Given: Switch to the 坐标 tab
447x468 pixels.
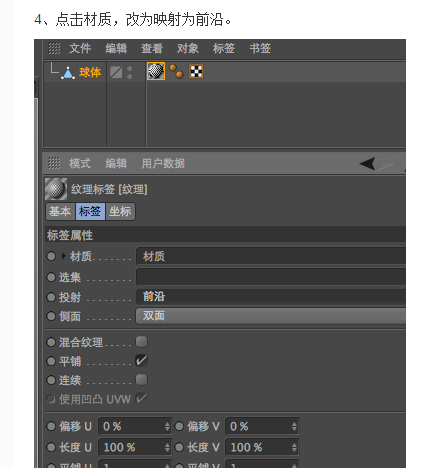Looking at the screenshot, I should coord(120,211).
